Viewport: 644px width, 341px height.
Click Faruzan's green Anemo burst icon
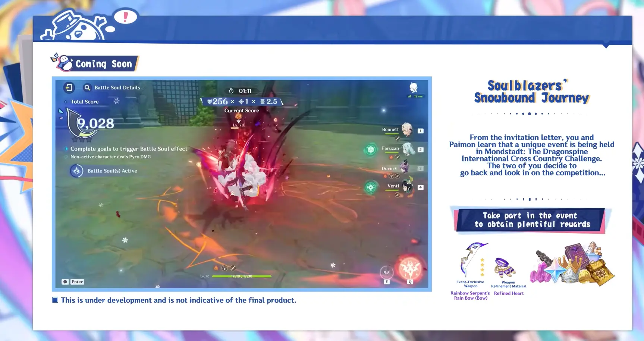[x=370, y=150]
